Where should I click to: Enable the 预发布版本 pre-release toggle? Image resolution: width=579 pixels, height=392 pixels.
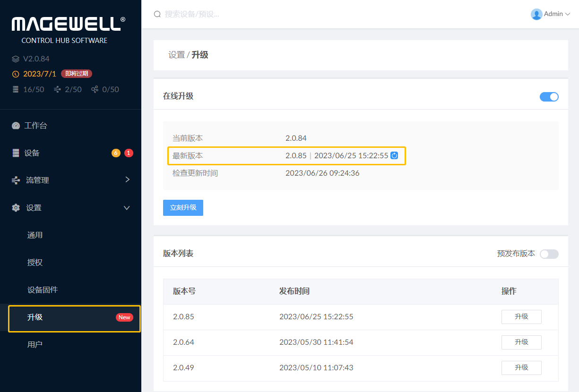(x=549, y=254)
